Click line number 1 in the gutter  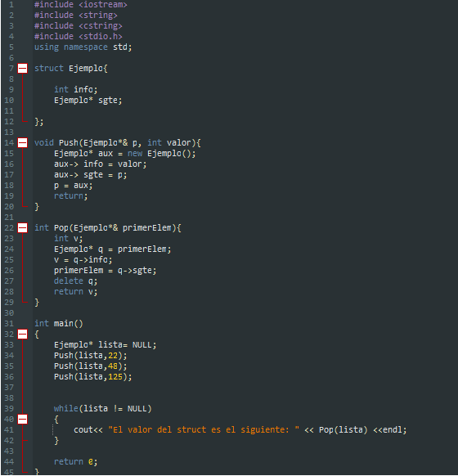(x=11, y=5)
